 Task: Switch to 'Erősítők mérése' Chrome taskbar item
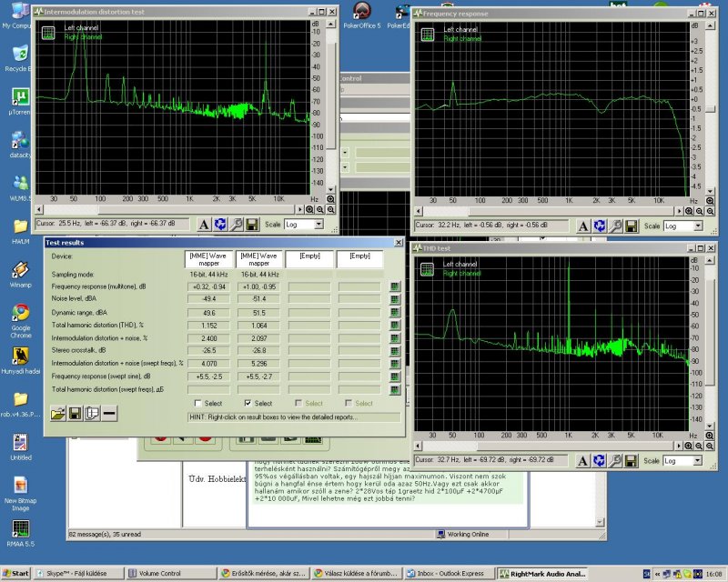tap(264, 574)
